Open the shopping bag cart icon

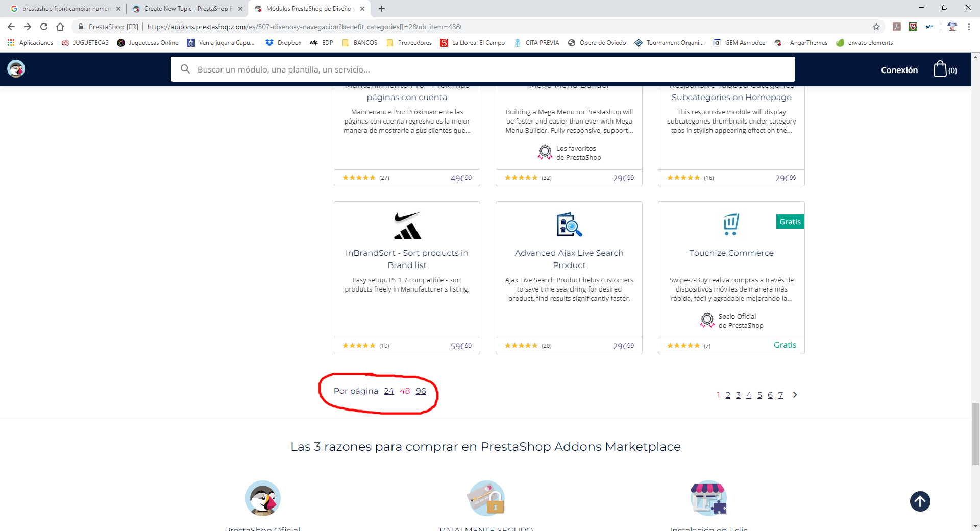pyautogui.click(x=940, y=69)
